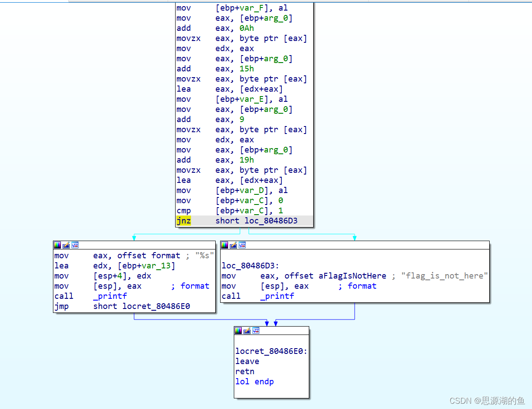The image size is (532, 409).
Task: Click the "flag_is_not_here" string comment
Action: pyautogui.click(x=445, y=276)
